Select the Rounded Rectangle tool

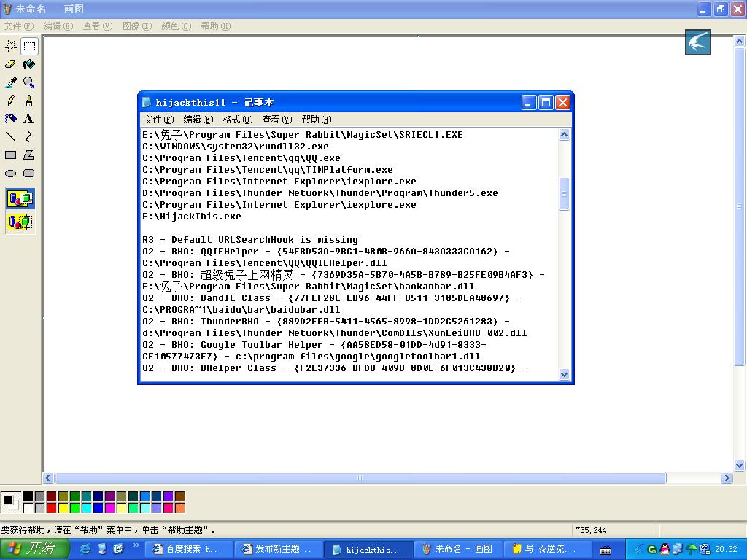pyautogui.click(x=29, y=174)
